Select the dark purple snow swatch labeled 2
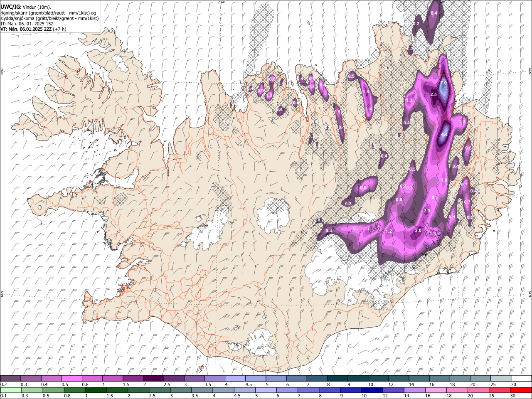This screenshot has width=532, height=399. 153,379
